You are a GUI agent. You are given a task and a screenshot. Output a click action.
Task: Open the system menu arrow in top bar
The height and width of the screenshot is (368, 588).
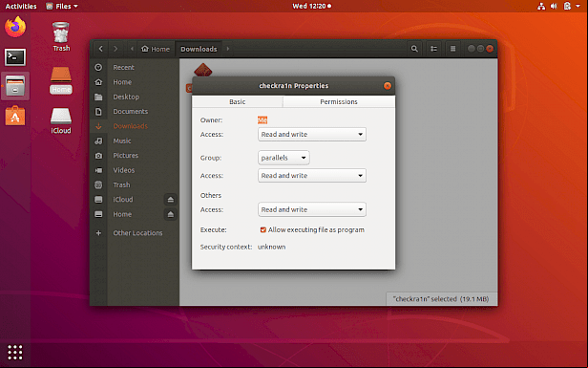[x=577, y=6]
